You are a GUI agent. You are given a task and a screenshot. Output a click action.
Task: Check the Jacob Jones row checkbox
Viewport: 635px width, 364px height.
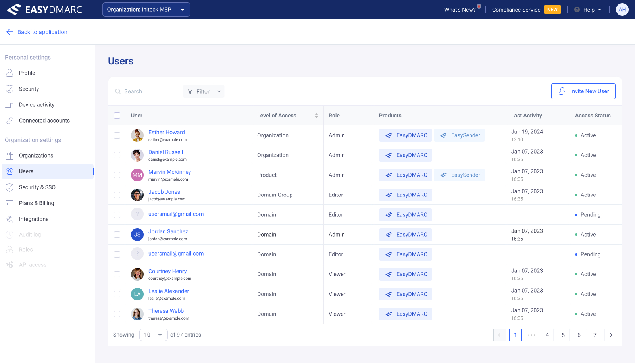(x=117, y=195)
